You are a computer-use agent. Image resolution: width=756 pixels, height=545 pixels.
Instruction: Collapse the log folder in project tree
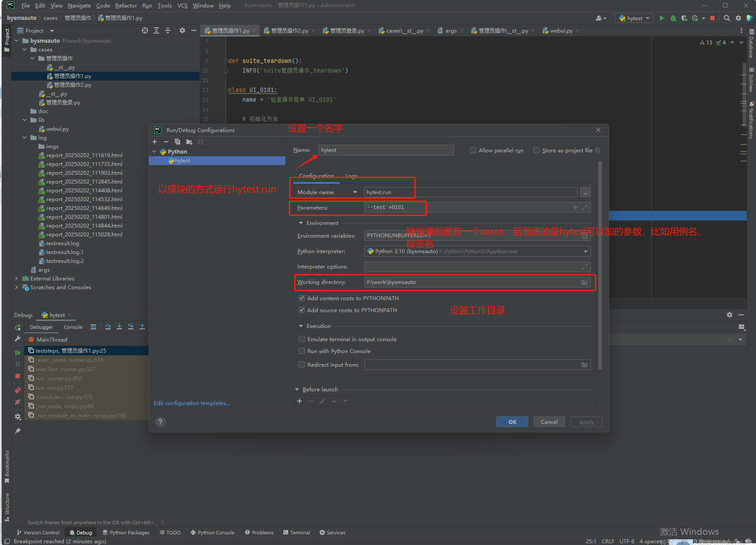click(25, 138)
